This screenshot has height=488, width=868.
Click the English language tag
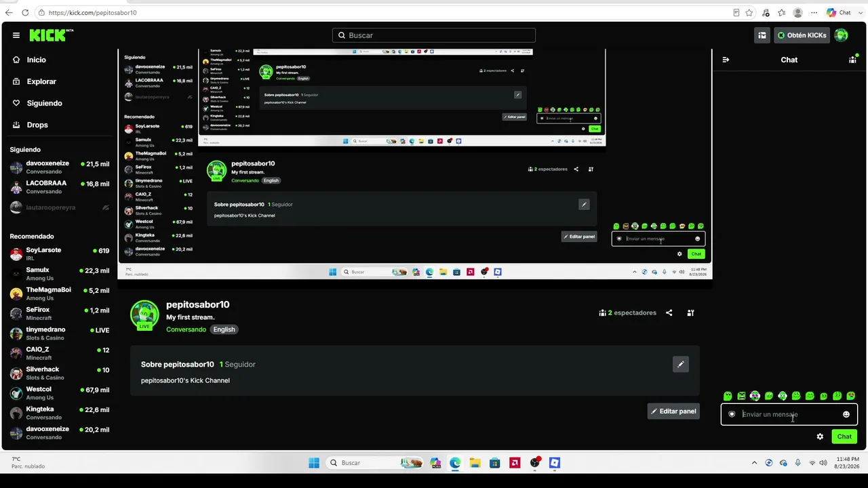pyautogui.click(x=224, y=329)
